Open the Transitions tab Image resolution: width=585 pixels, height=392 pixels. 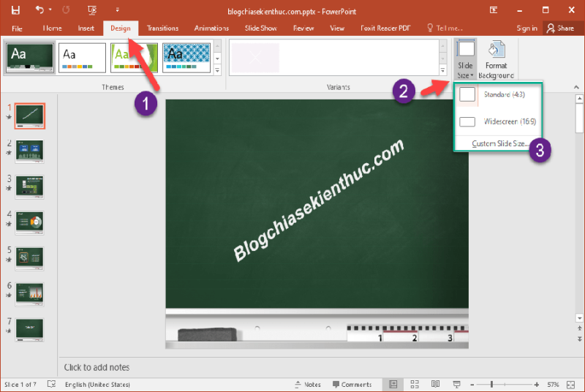(162, 29)
